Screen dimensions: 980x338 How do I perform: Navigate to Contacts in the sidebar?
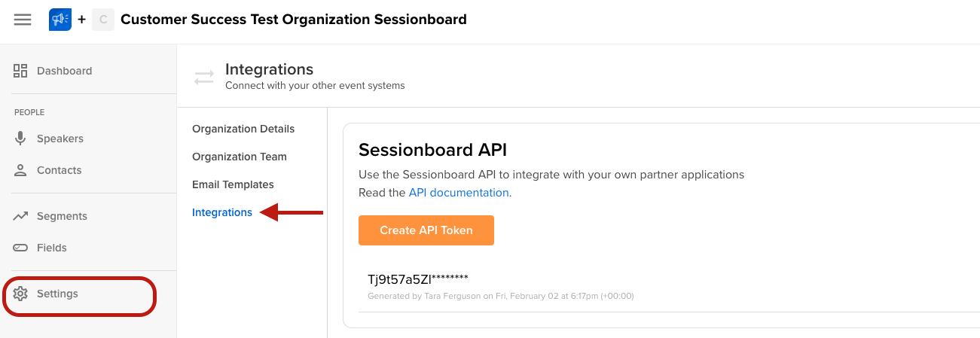click(x=59, y=170)
